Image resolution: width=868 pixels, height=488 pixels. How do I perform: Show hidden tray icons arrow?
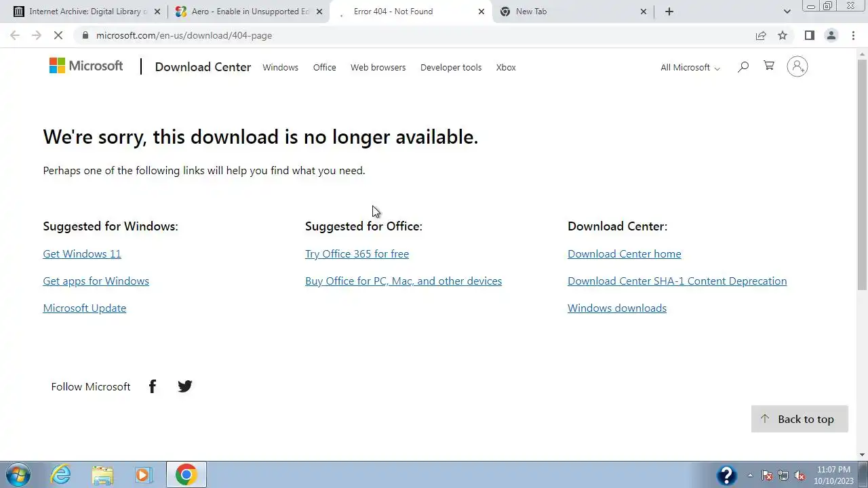(x=750, y=475)
